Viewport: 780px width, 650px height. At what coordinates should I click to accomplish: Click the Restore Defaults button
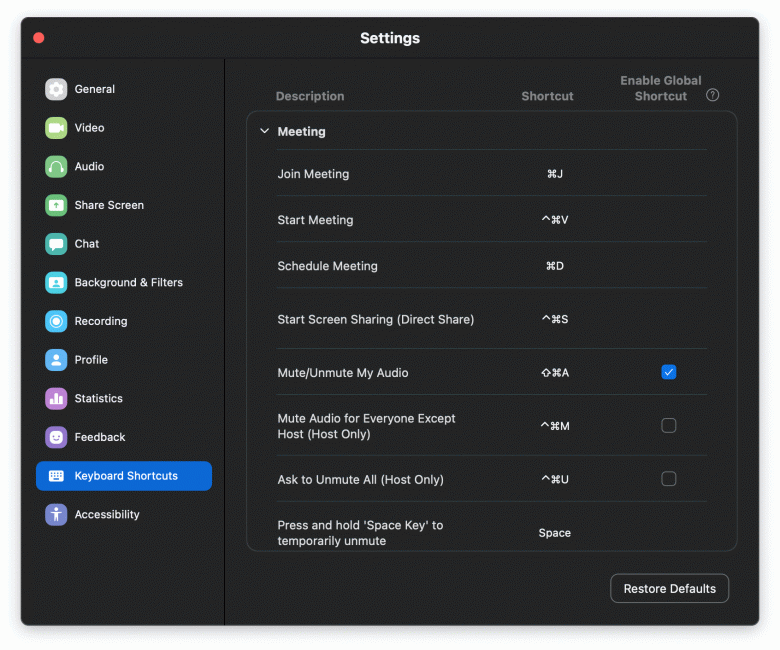(670, 589)
